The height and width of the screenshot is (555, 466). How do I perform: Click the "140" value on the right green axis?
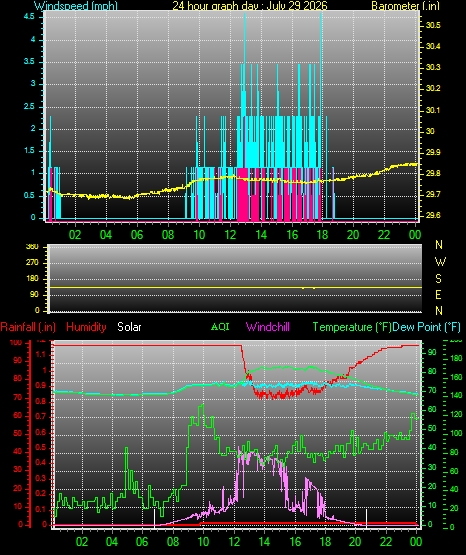click(x=456, y=395)
